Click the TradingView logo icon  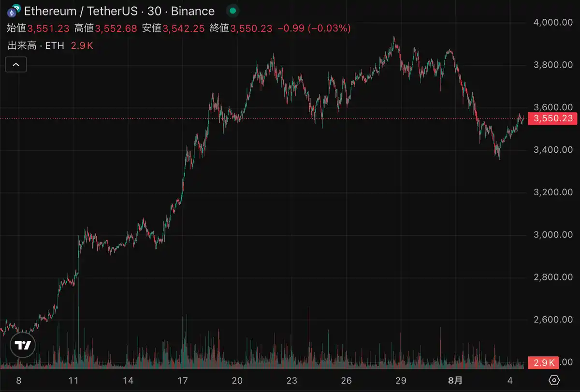coord(23,346)
